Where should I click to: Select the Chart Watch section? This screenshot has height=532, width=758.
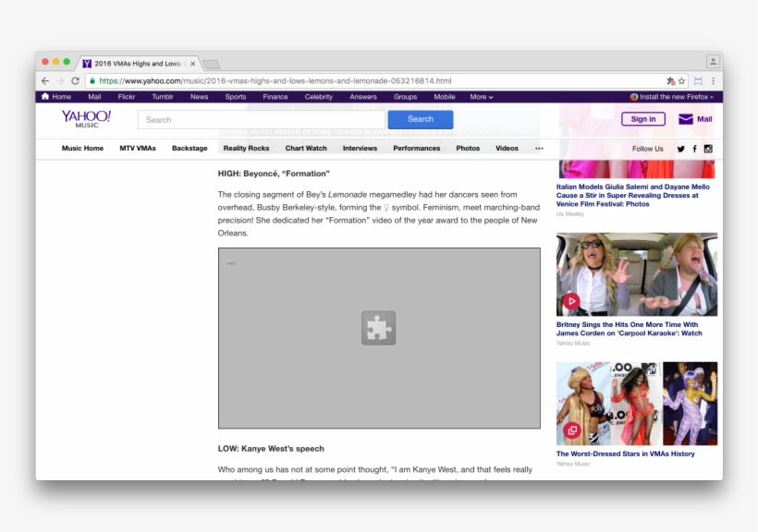point(305,148)
